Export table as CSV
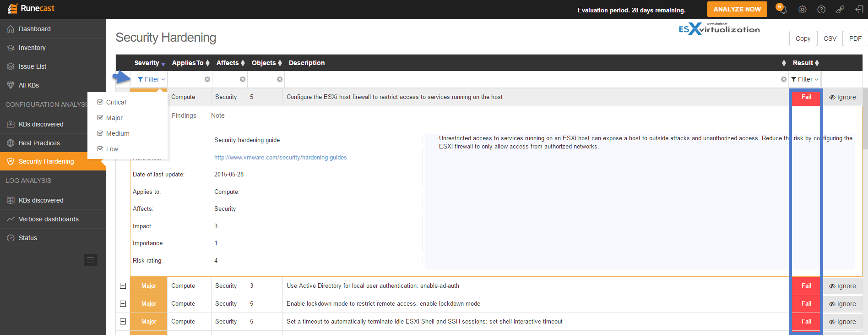Image resolution: width=868 pixels, height=335 pixels. tap(830, 38)
